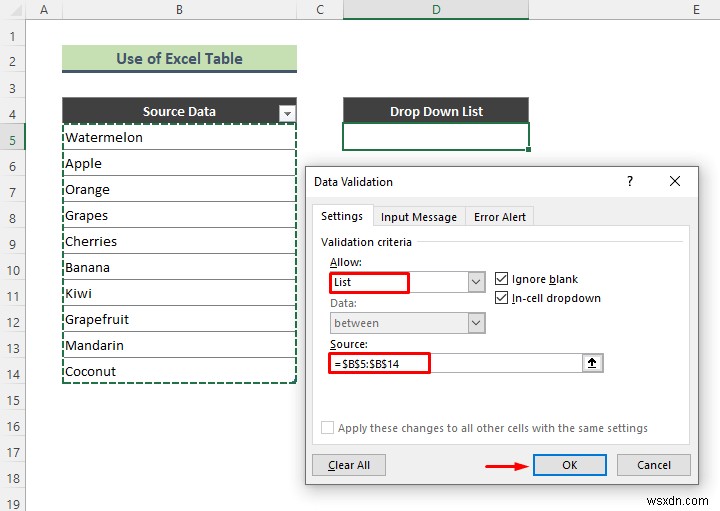720x511 pixels.
Task: Click the Source Data header cell
Action: click(179, 111)
